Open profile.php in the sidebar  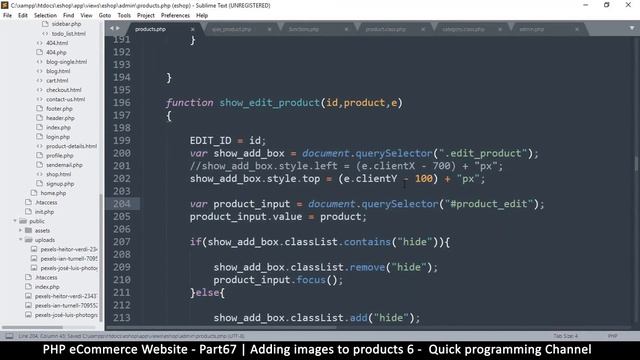coord(60,156)
